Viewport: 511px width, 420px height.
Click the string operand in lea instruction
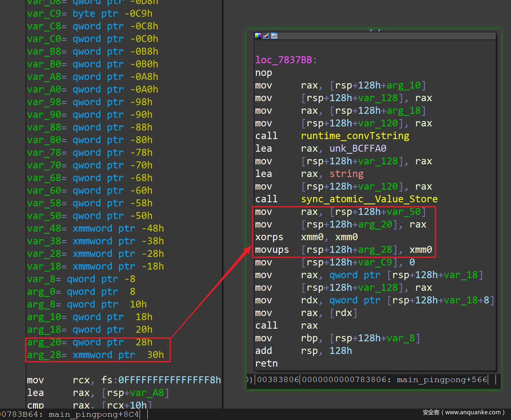tap(346, 174)
